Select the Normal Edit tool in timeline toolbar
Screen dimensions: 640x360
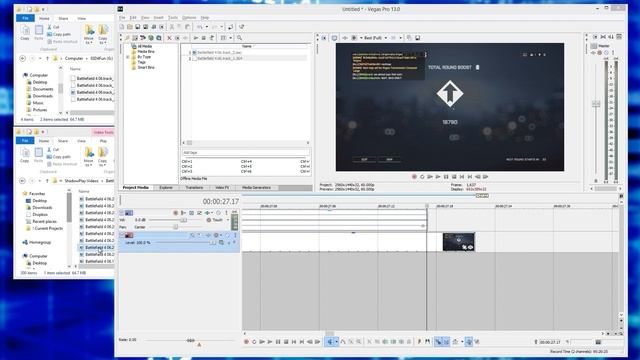[330, 342]
